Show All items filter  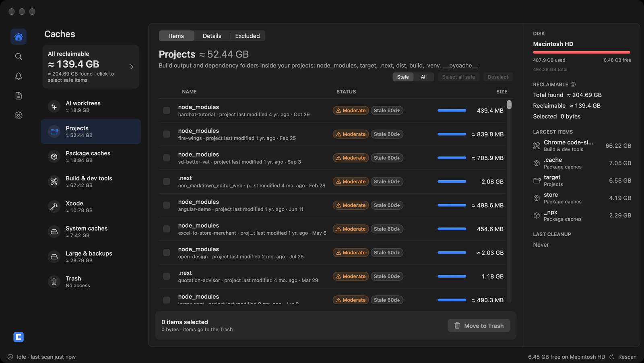(424, 77)
